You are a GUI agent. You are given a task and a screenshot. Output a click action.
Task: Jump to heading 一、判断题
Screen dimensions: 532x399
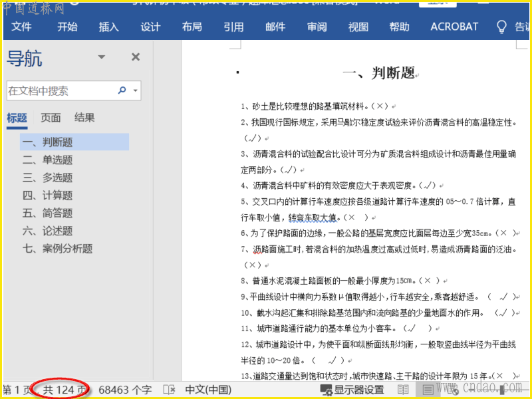pyautogui.click(x=74, y=142)
